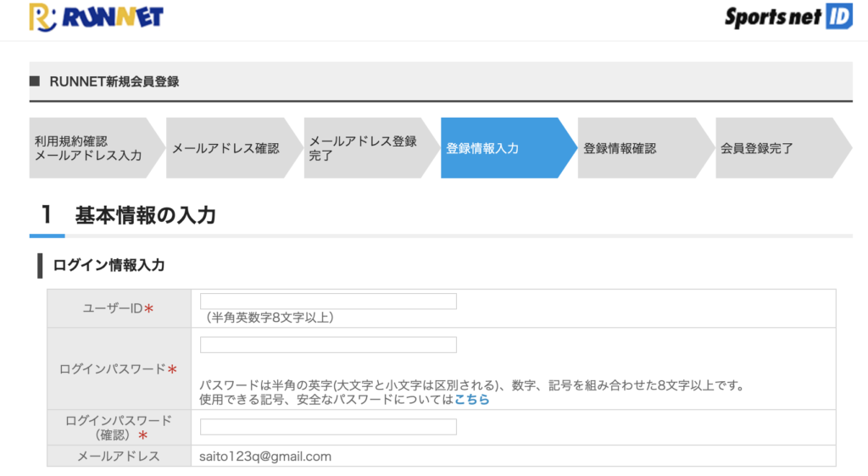Focus the ログインパスワード input field
This screenshot has height=476, width=868.
(x=328, y=345)
